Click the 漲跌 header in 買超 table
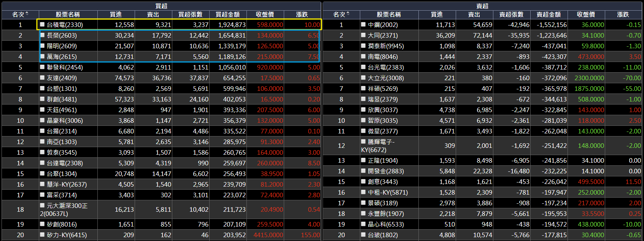Viewport: 644px width, 241px height. click(x=302, y=14)
